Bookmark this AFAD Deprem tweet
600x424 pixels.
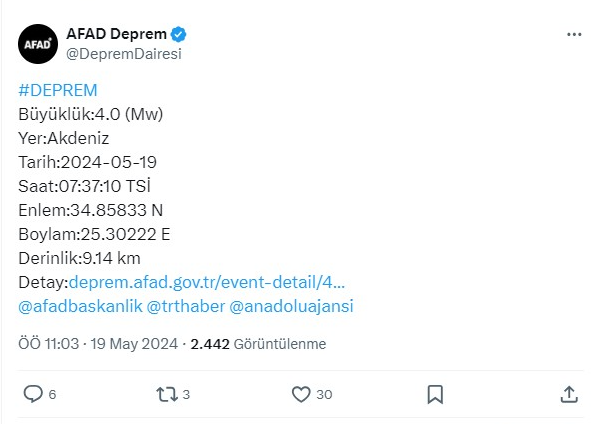[435, 394]
